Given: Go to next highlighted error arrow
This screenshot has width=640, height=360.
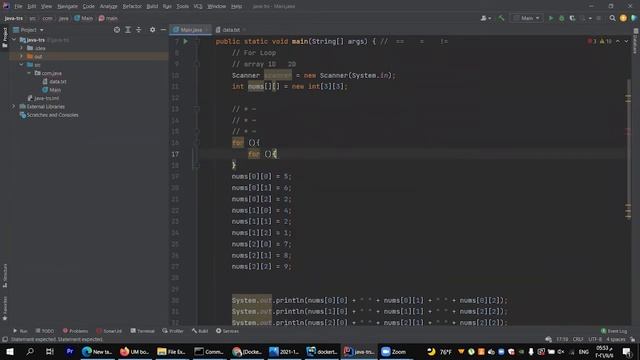Looking at the screenshot, I should [x=627, y=41].
